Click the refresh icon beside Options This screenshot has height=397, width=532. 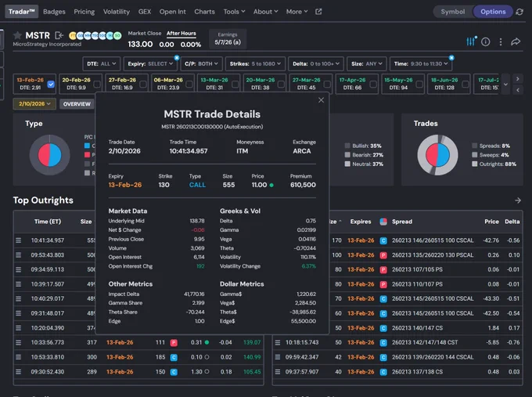[x=519, y=12]
